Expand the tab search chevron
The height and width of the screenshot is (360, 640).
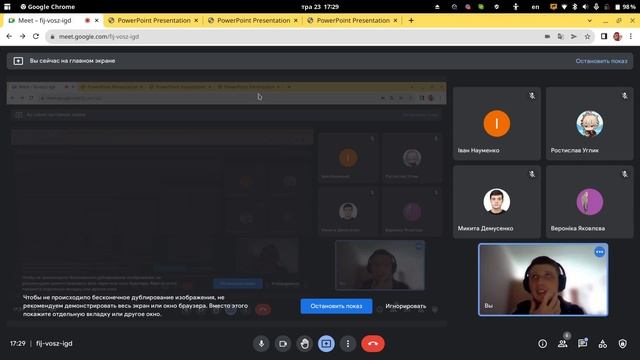tap(589, 20)
